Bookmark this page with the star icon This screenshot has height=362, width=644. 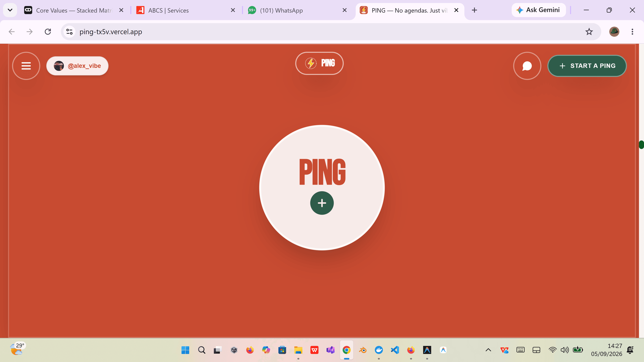click(589, 32)
